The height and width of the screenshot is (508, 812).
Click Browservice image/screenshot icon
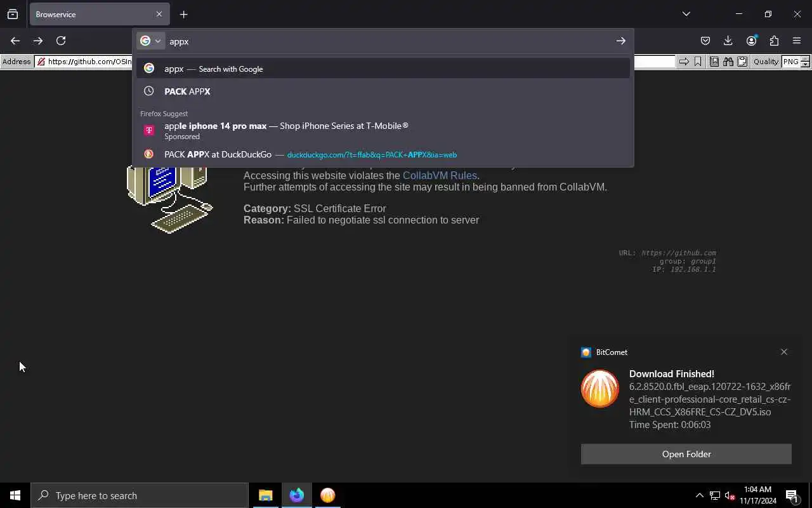point(714,62)
